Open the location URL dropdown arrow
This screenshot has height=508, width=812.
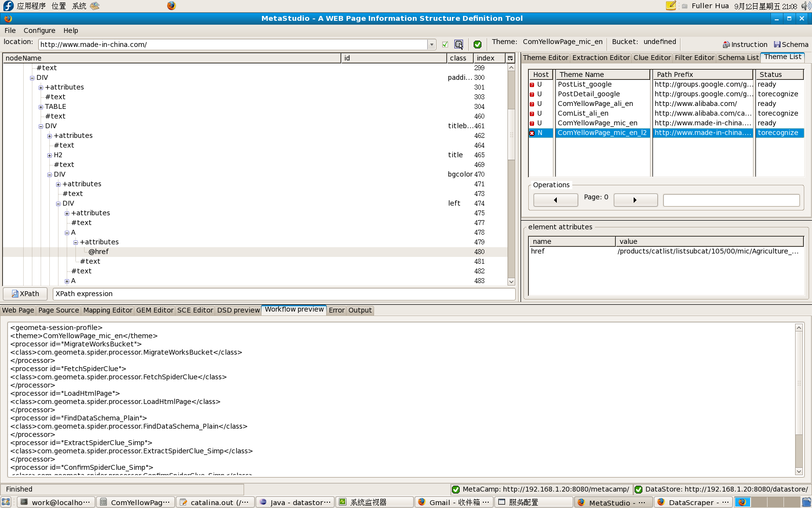pos(431,45)
